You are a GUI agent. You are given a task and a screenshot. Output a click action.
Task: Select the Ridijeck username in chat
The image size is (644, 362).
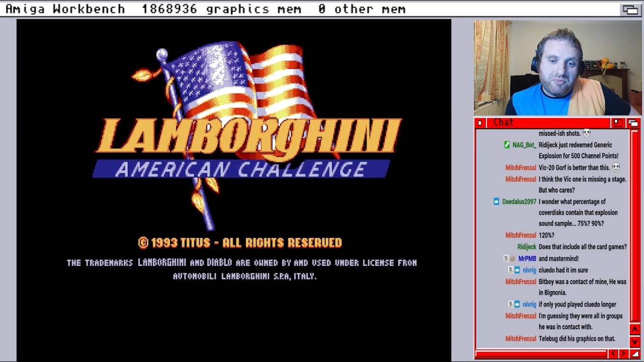coord(527,247)
